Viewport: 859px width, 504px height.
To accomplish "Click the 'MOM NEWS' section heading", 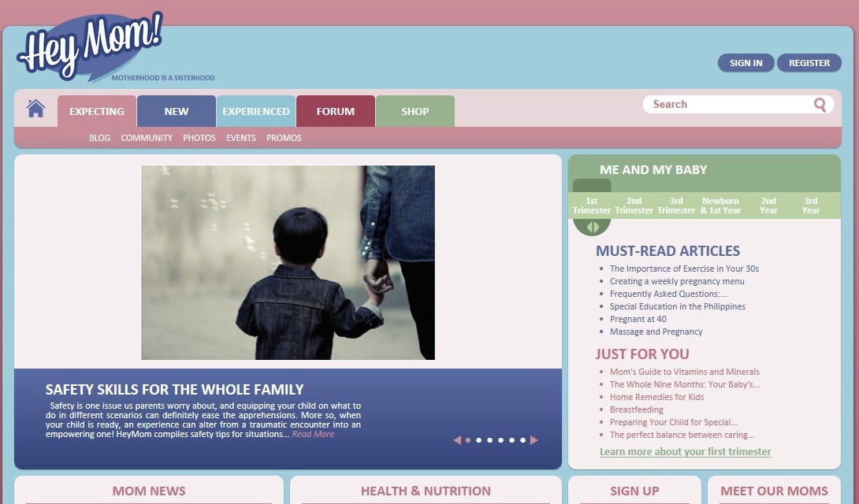I will [x=149, y=491].
